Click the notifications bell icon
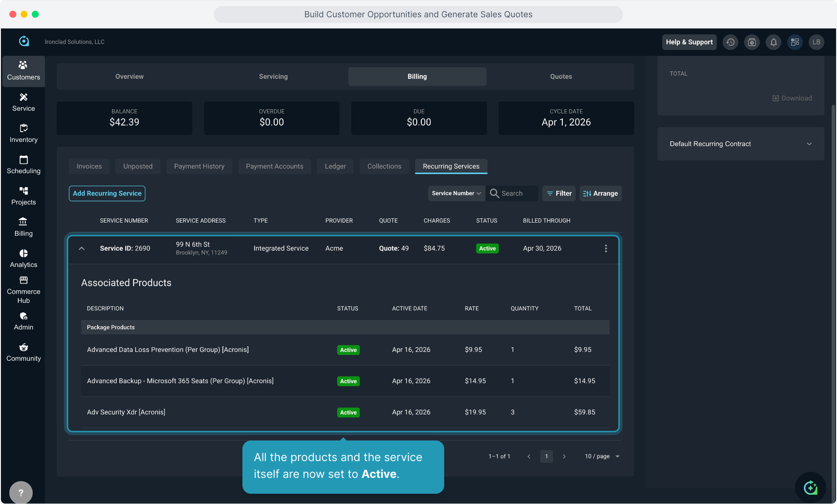 pyautogui.click(x=773, y=42)
